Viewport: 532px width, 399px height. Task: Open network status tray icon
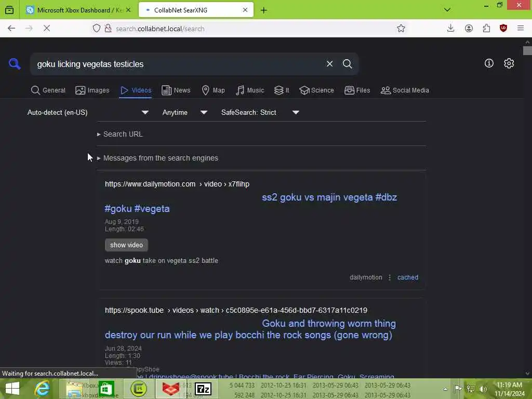[x=470, y=389]
